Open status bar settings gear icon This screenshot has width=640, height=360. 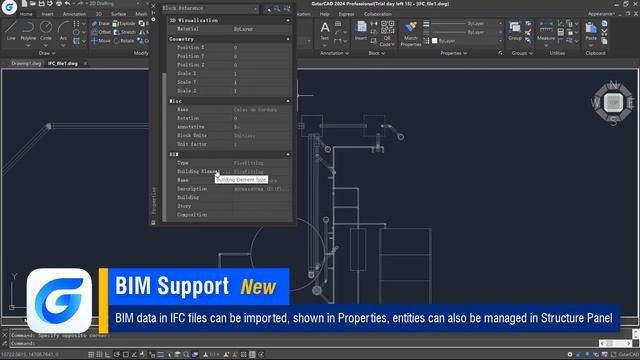[570, 354]
